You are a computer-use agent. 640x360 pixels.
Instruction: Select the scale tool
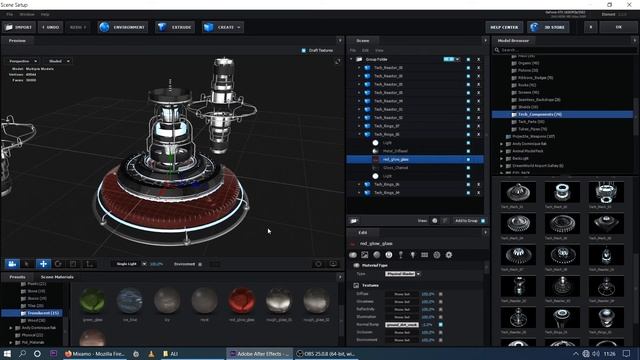[73, 264]
